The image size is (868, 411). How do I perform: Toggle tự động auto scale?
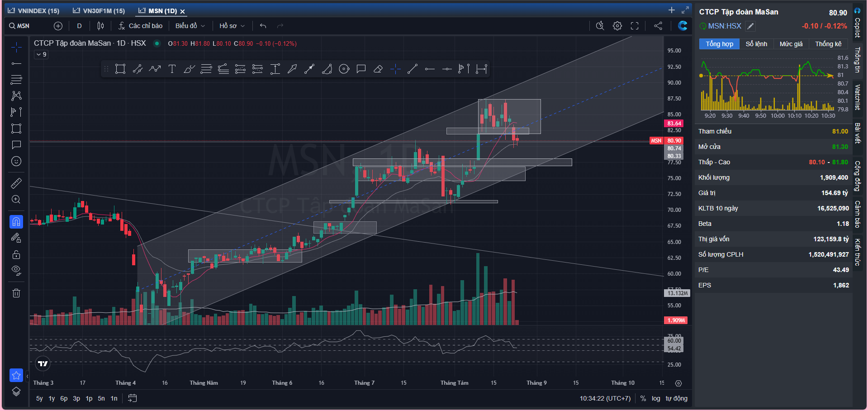tap(677, 398)
